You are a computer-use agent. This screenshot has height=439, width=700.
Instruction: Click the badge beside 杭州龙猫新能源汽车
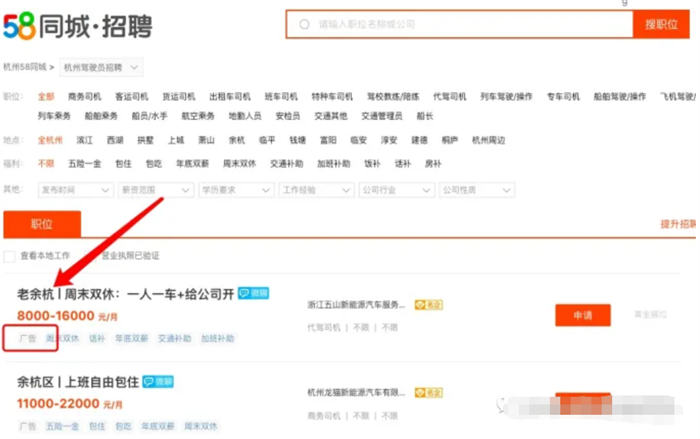pyautogui.click(x=429, y=391)
